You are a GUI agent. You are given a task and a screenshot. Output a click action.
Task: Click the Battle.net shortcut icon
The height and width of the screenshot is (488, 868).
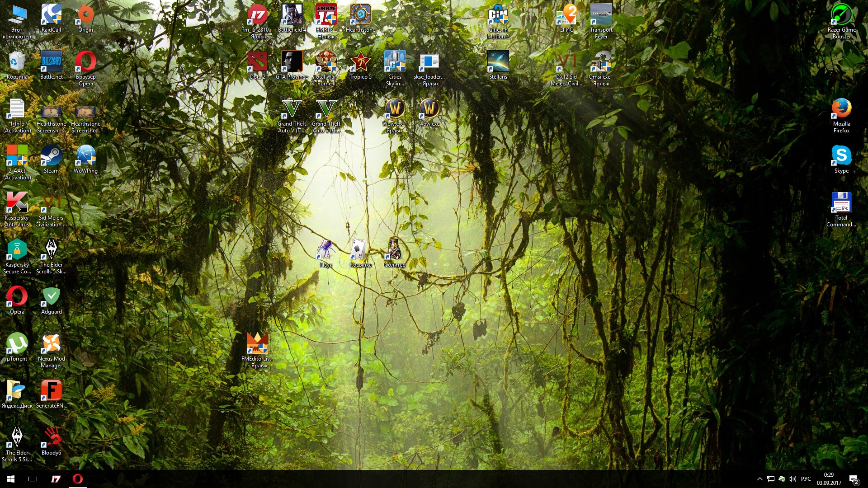[51, 62]
